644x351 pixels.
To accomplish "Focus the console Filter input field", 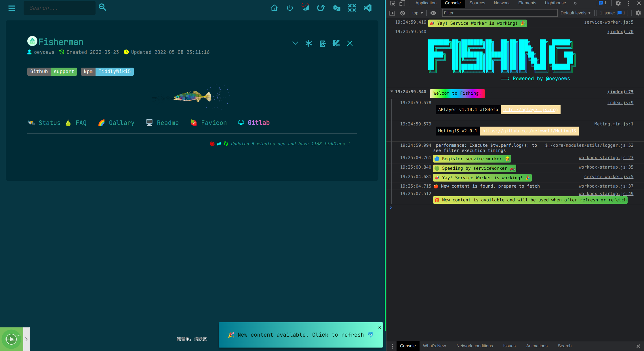I will coord(500,13).
